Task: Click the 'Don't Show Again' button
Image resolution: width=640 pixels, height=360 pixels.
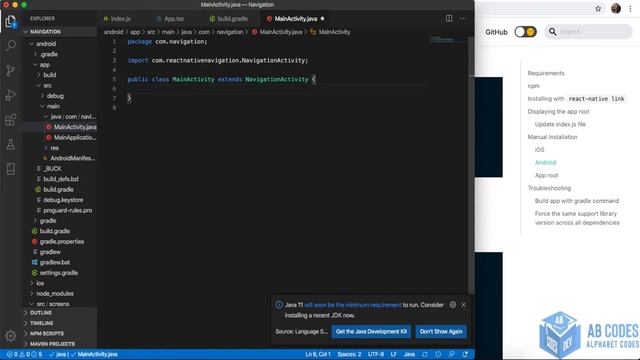Action: coord(441,331)
